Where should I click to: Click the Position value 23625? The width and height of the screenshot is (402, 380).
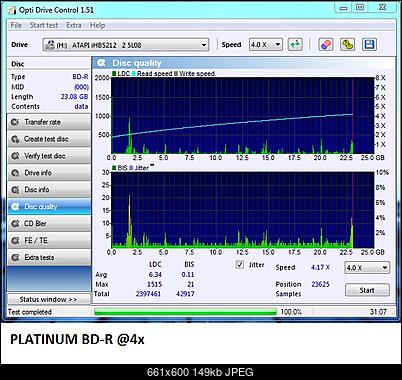pyautogui.click(x=320, y=284)
